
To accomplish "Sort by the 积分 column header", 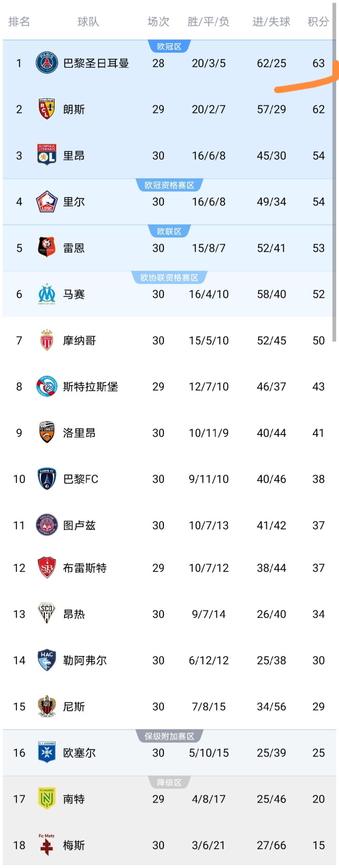I will [x=318, y=22].
